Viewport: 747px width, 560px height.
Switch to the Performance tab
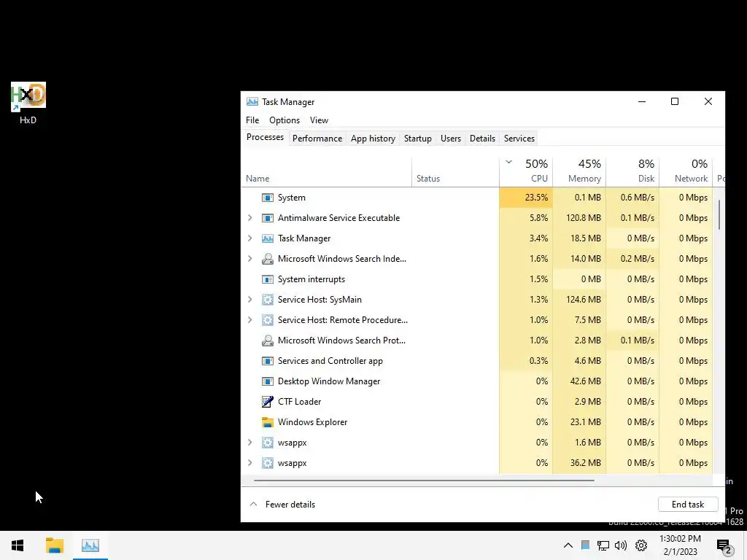pyautogui.click(x=317, y=139)
